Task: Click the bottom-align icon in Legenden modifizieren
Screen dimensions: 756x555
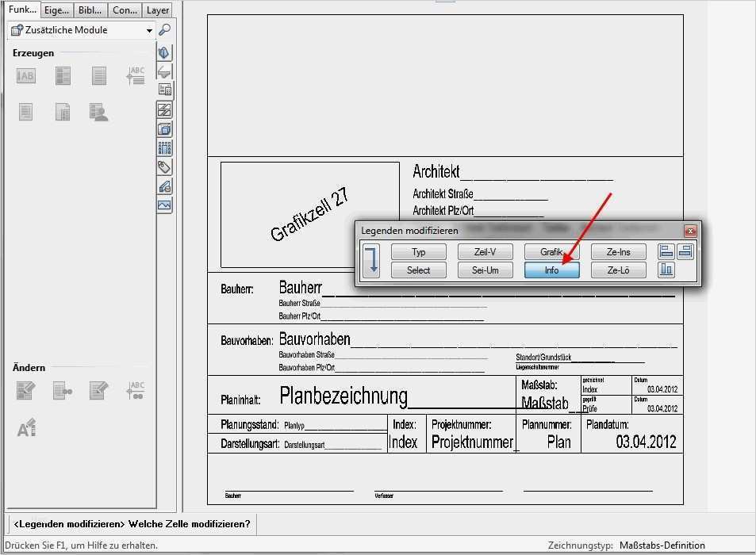Action: [x=666, y=270]
